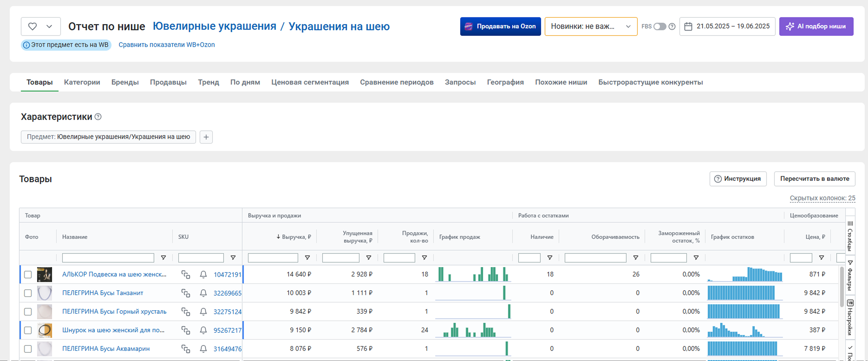Open Цена column filter icon

[x=822, y=258]
